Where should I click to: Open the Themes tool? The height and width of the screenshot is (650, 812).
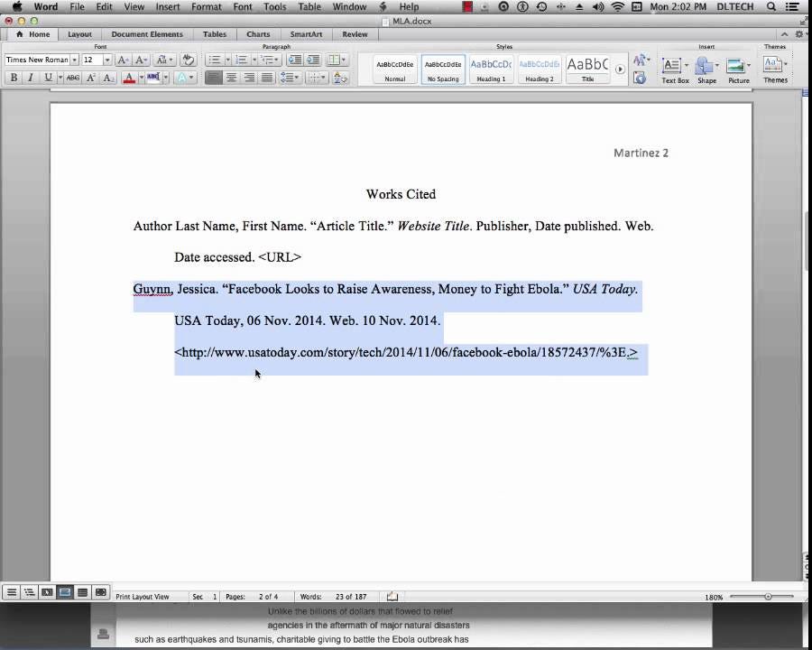click(x=772, y=65)
